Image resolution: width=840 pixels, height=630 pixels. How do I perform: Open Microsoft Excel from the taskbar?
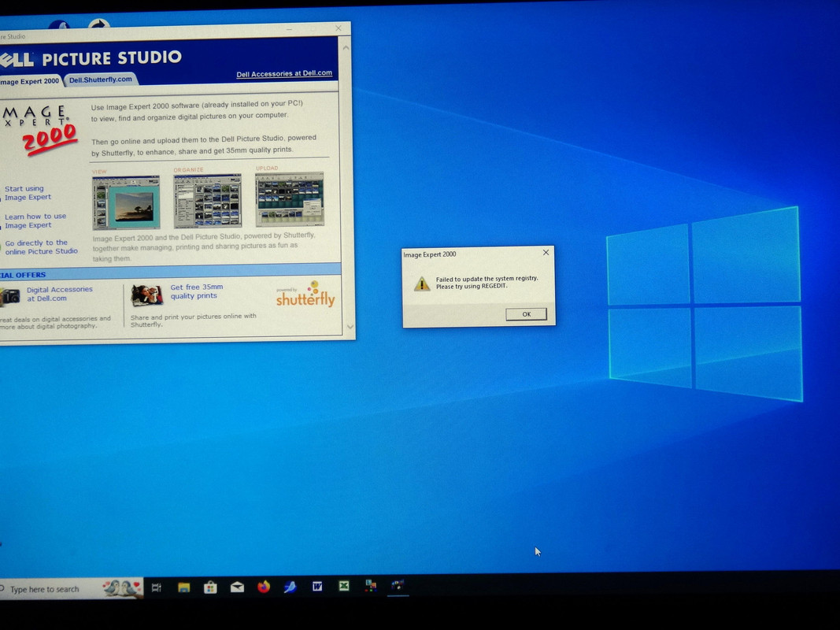pos(344,586)
